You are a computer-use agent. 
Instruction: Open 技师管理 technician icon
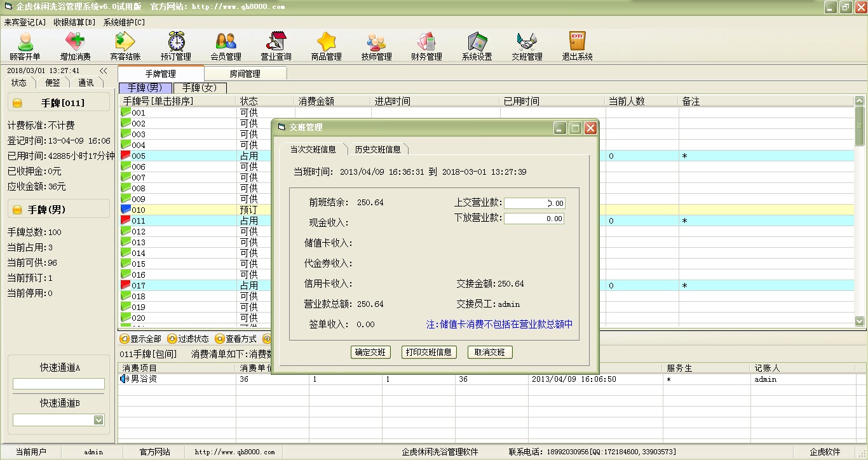point(376,46)
